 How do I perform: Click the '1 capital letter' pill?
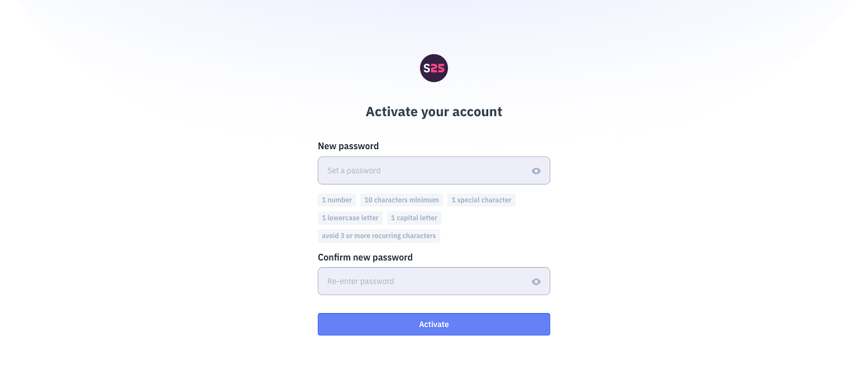(x=414, y=218)
